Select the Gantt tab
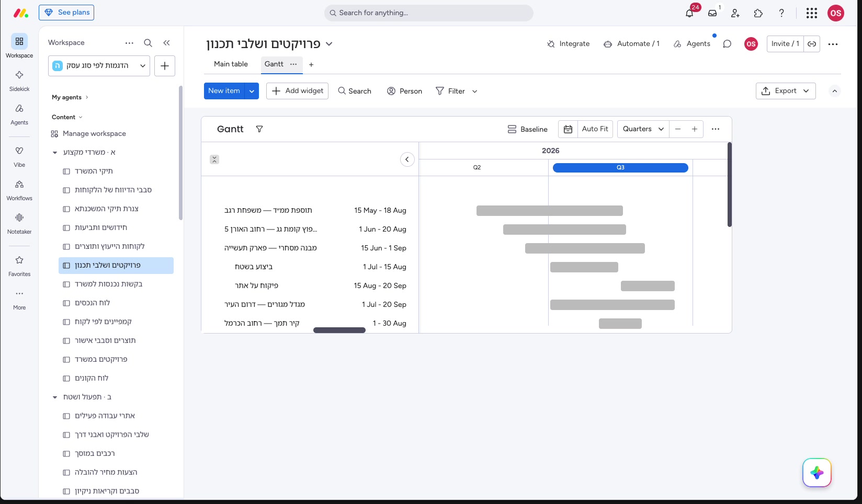This screenshot has width=862, height=504. tap(274, 64)
